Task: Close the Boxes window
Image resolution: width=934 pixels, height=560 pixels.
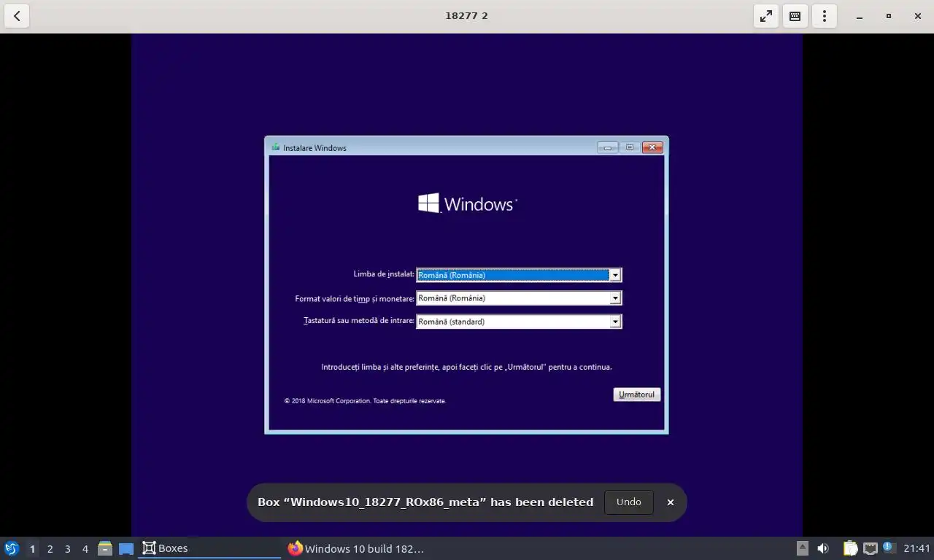Action: (x=918, y=16)
